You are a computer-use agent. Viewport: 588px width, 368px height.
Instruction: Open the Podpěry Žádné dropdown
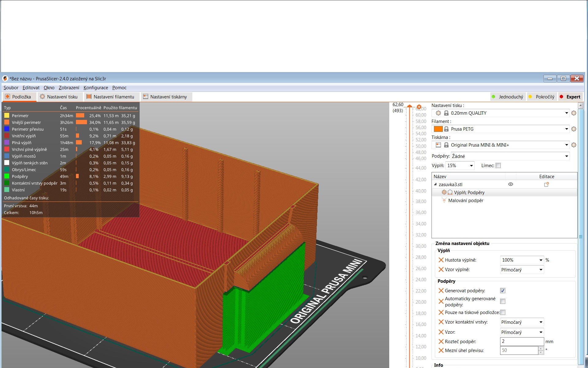(510, 156)
